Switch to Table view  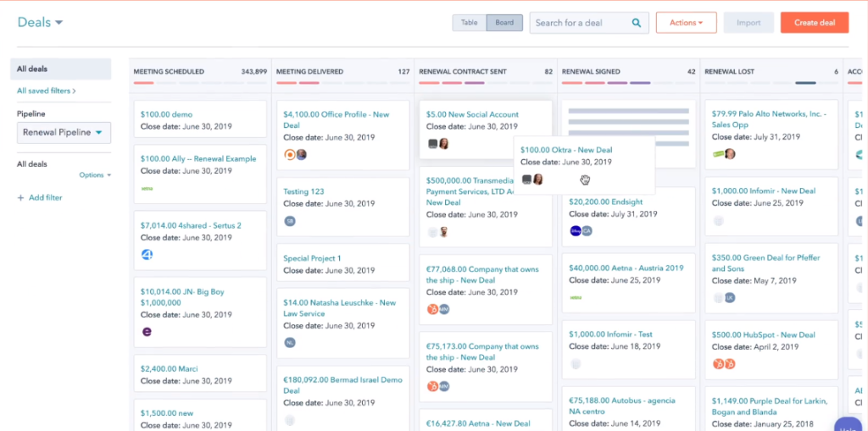click(x=469, y=23)
